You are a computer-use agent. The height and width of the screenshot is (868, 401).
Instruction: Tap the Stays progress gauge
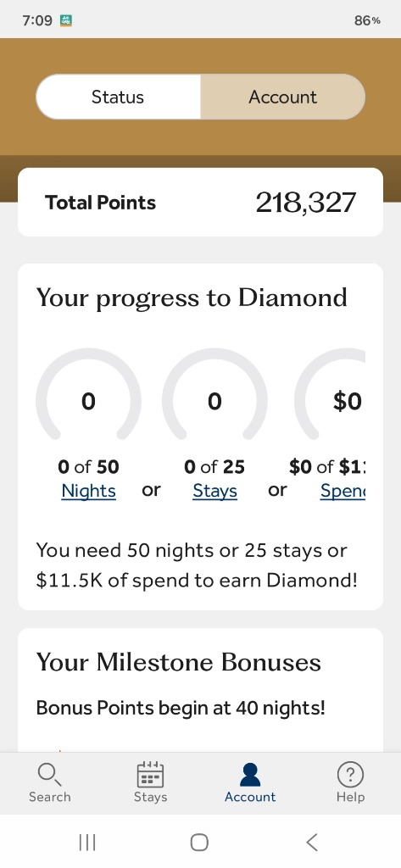point(214,394)
